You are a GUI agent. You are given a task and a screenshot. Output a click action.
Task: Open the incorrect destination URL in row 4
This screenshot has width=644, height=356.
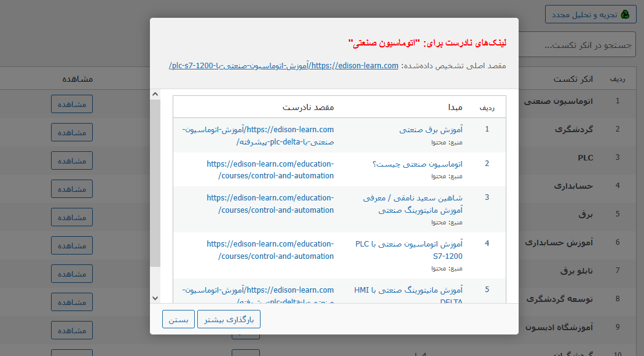click(x=270, y=250)
